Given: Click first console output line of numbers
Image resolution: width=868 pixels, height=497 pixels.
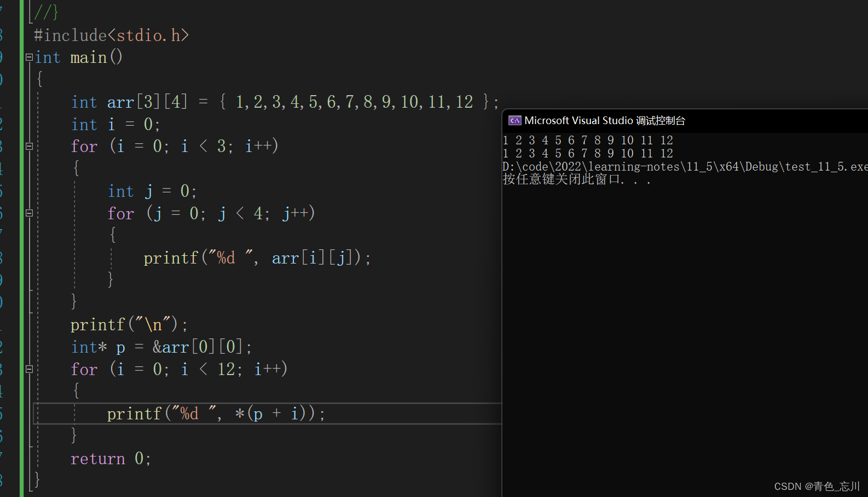Looking at the screenshot, I should click(x=588, y=141).
